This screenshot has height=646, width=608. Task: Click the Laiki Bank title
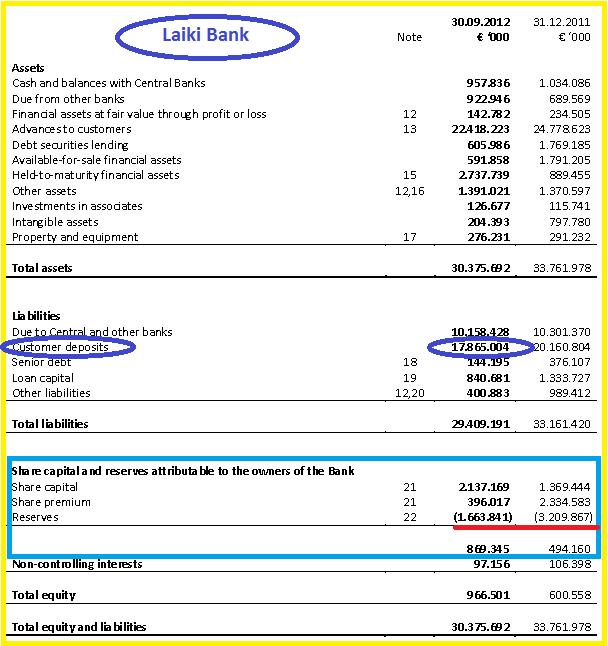pyautogui.click(x=206, y=35)
